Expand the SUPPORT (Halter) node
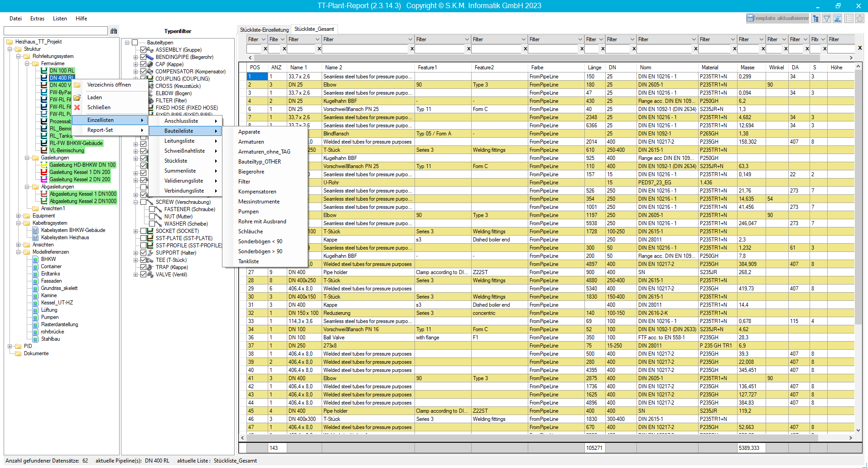Screen dimensions: 868x468 pyautogui.click(x=135, y=253)
